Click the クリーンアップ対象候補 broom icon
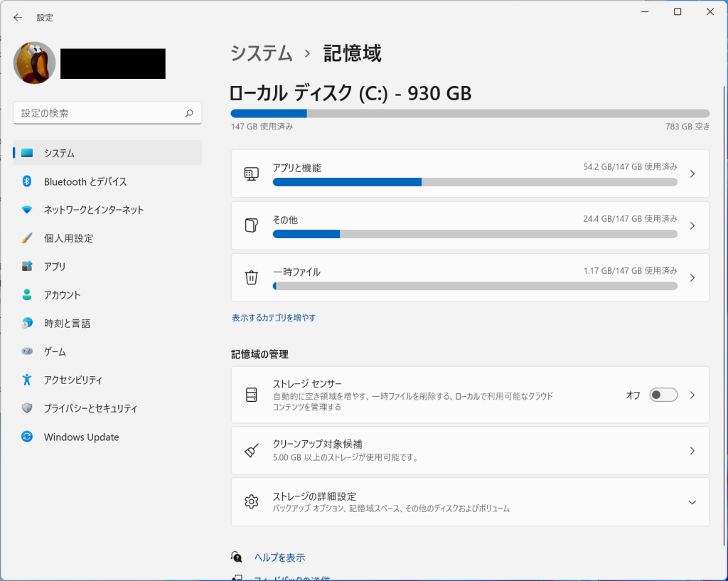 (x=251, y=450)
